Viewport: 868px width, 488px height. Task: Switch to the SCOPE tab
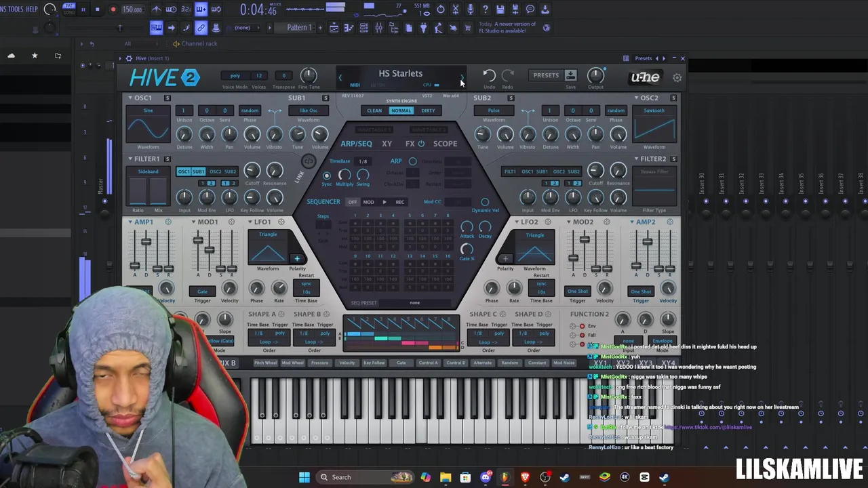(445, 144)
